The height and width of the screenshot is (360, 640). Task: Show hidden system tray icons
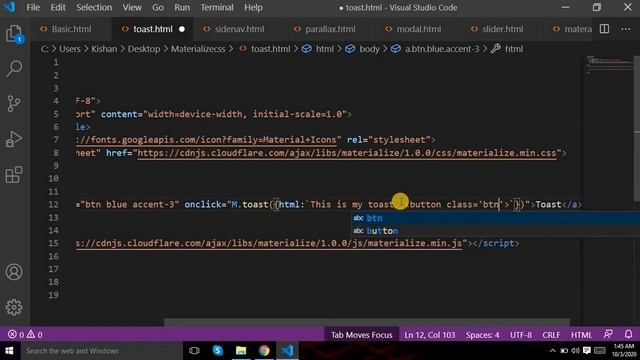click(553, 351)
